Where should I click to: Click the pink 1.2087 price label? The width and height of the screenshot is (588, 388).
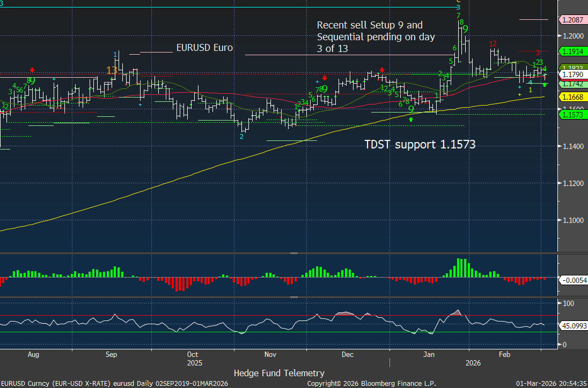tap(572, 20)
